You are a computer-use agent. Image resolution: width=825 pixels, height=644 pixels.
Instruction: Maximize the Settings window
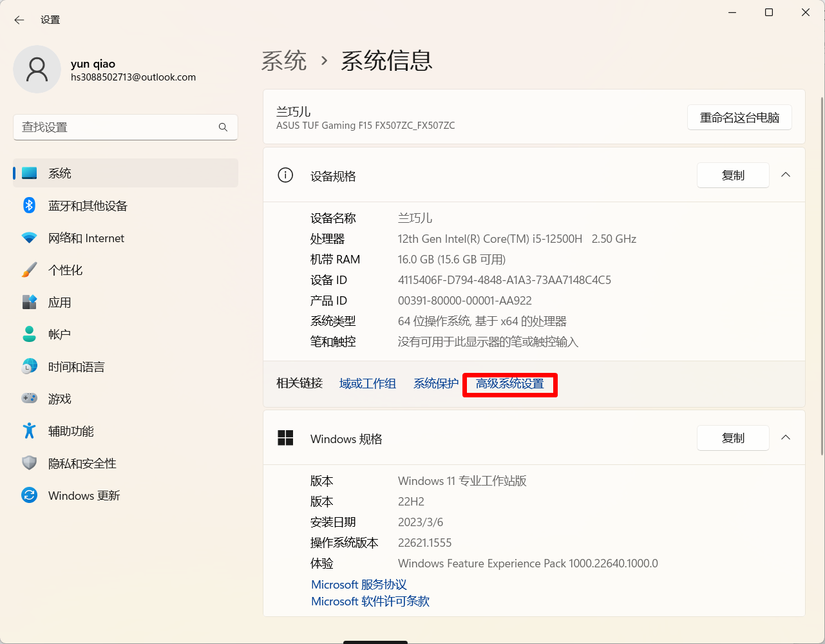pos(769,12)
